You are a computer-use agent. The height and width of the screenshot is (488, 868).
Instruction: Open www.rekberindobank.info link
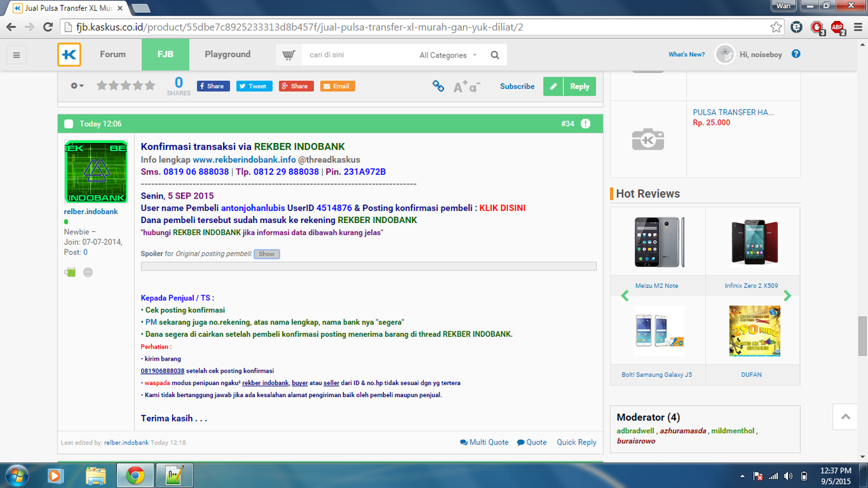[244, 159]
